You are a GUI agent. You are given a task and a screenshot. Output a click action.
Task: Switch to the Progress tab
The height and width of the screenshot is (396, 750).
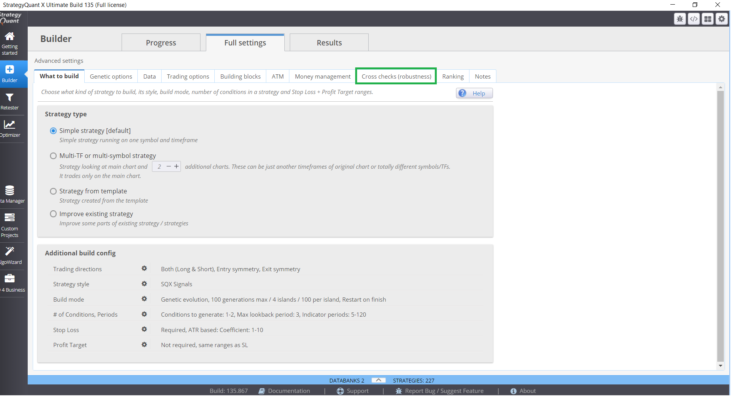click(x=161, y=43)
